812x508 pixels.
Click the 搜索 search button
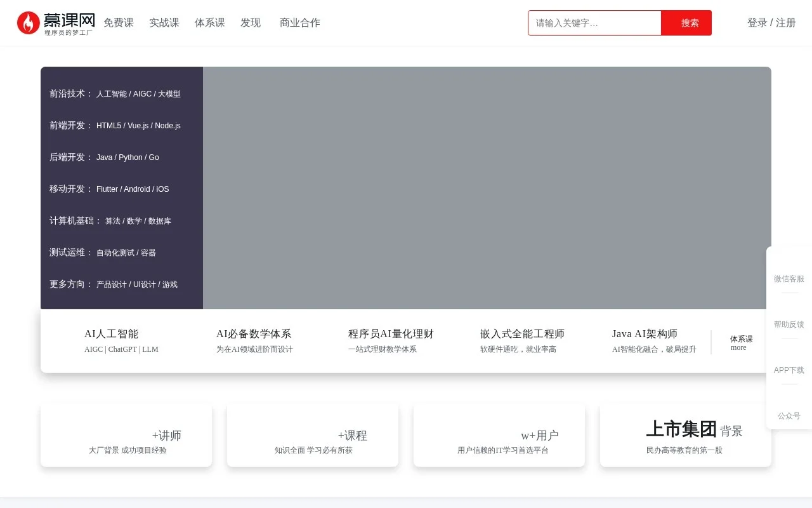[x=689, y=23]
